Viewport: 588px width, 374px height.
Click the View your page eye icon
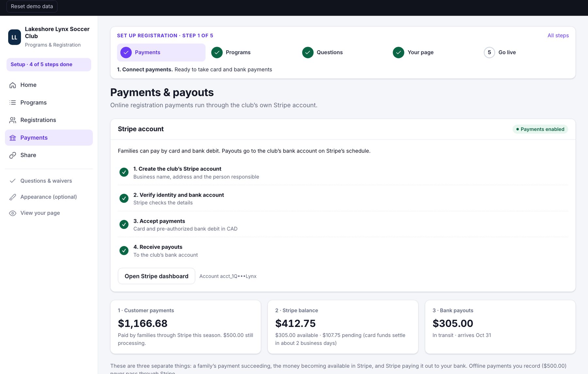(13, 213)
